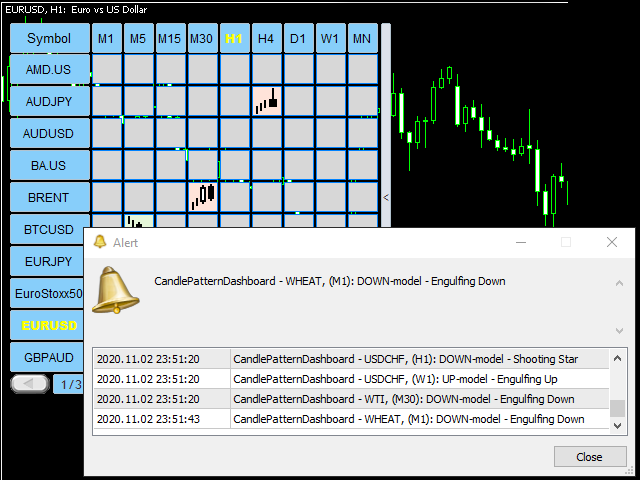Collapse the dashboard with the side arrow
640x480 pixels.
386,198
